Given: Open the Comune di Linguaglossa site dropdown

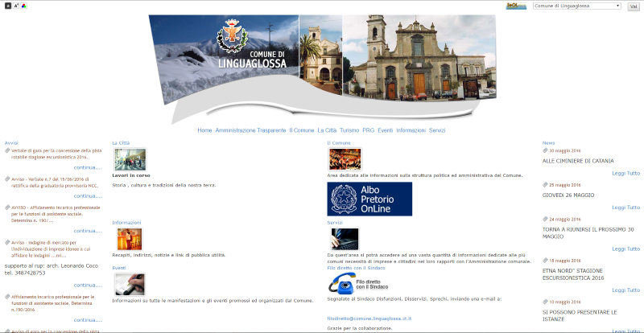Looking at the screenshot, I should pos(576,6).
